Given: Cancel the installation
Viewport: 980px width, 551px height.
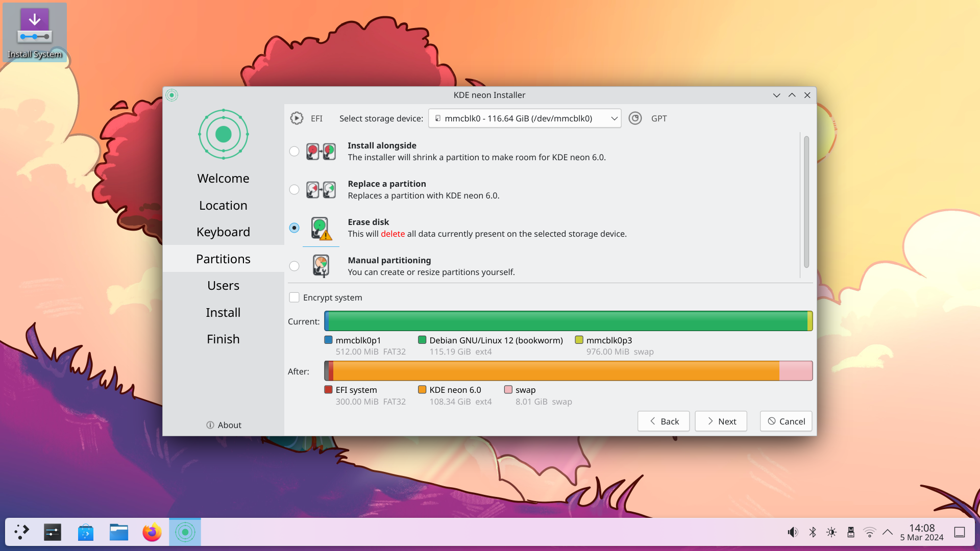Looking at the screenshot, I should (786, 421).
